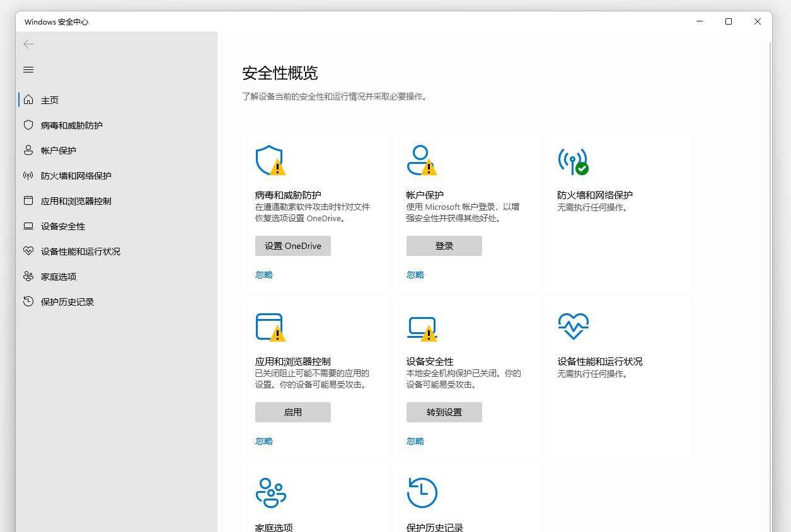
Task: Dismiss the 设备安全性 warning via 忽略 link
Action: coord(415,441)
